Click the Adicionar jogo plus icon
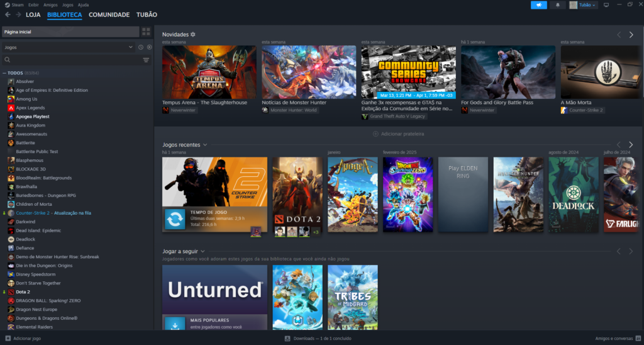This screenshot has width=644, height=345. click(x=8, y=339)
